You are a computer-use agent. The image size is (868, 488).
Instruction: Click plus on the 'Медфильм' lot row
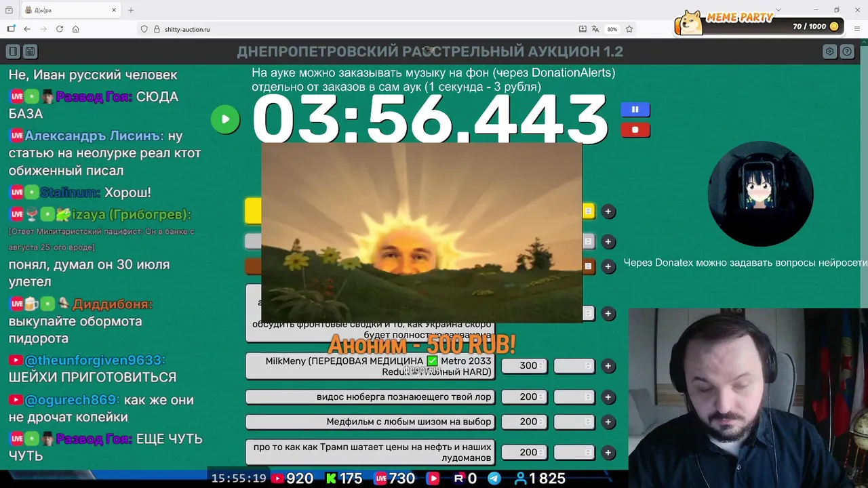(x=608, y=422)
